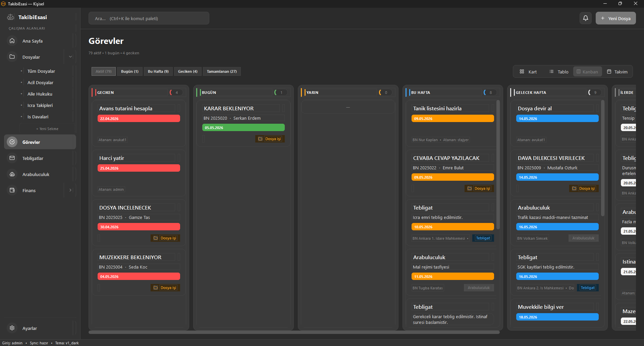644x346 pixels.
Task: Click folder icon on DAVA DILEKCESI VERILECEK card
Action: click(574, 188)
